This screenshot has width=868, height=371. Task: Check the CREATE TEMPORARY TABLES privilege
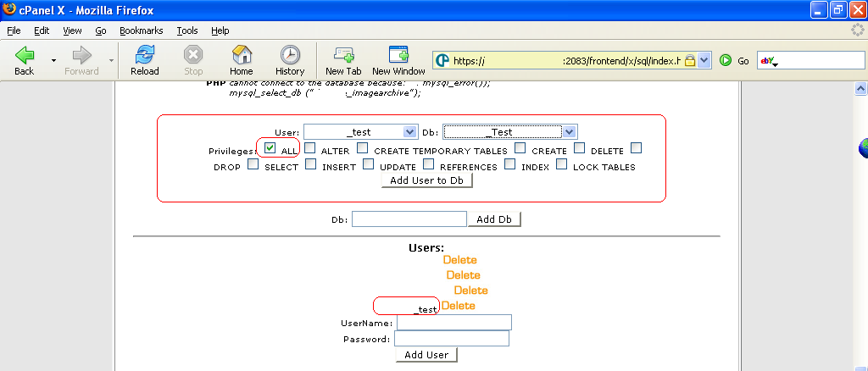(x=363, y=147)
